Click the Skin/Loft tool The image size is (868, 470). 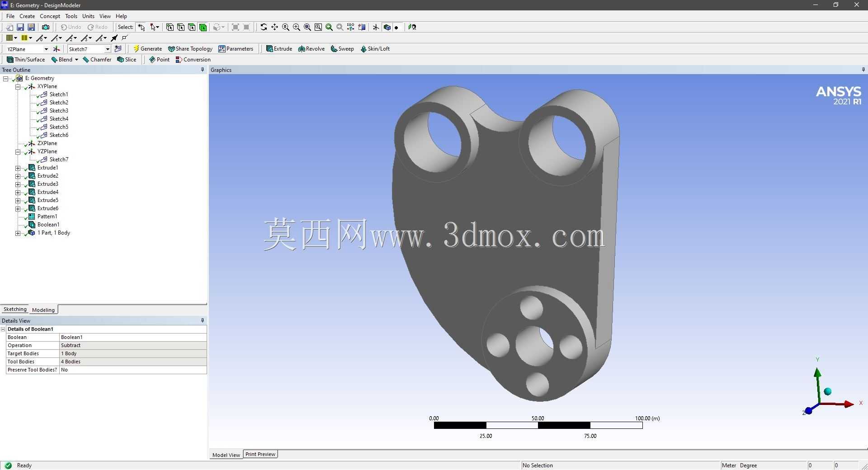point(375,49)
